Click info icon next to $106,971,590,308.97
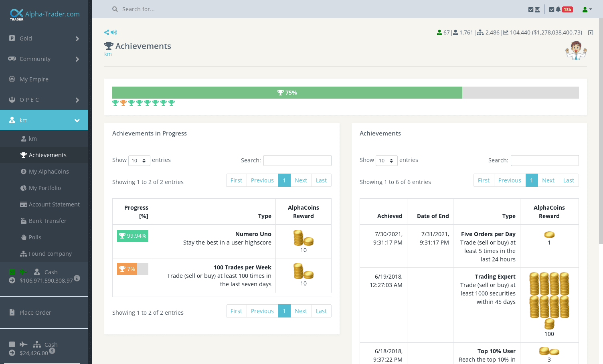Screen dimensions: 603x364 pyautogui.click(x=77, y=278)
